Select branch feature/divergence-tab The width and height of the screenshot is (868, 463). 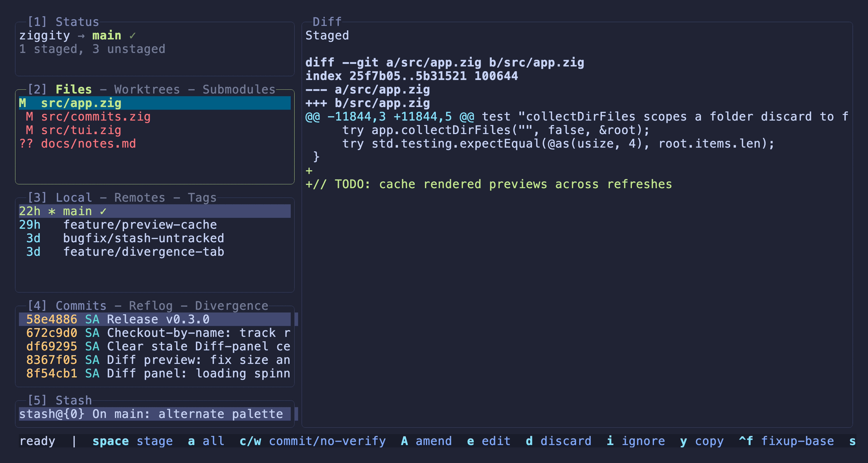155,252
